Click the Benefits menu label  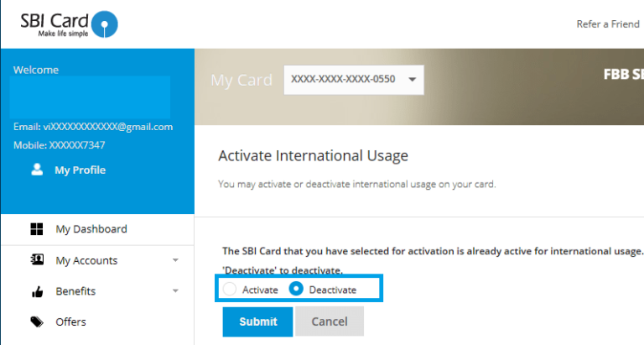pos(75,291)
